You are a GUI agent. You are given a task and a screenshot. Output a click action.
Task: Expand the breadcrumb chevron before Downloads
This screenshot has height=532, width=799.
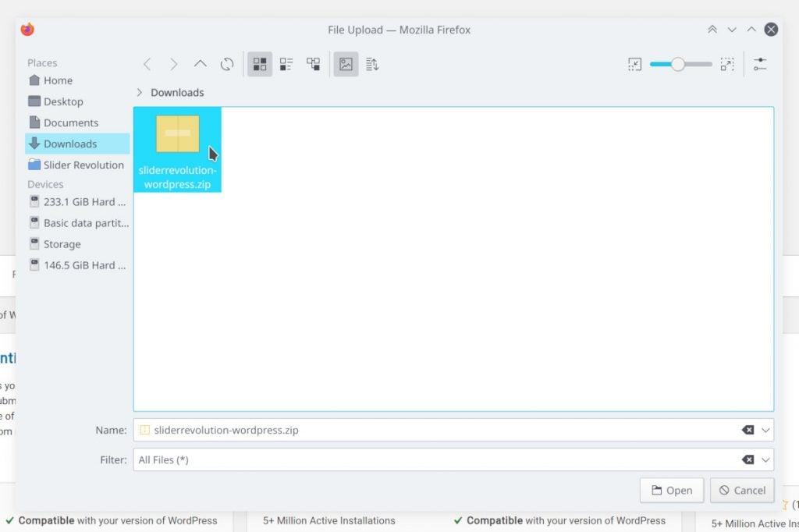tap(140, 93)
